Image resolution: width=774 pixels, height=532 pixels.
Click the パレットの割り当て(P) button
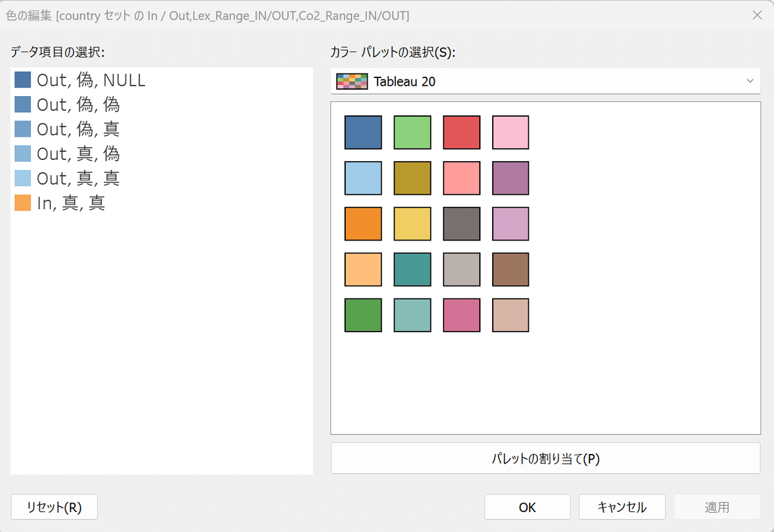(546, 458)
